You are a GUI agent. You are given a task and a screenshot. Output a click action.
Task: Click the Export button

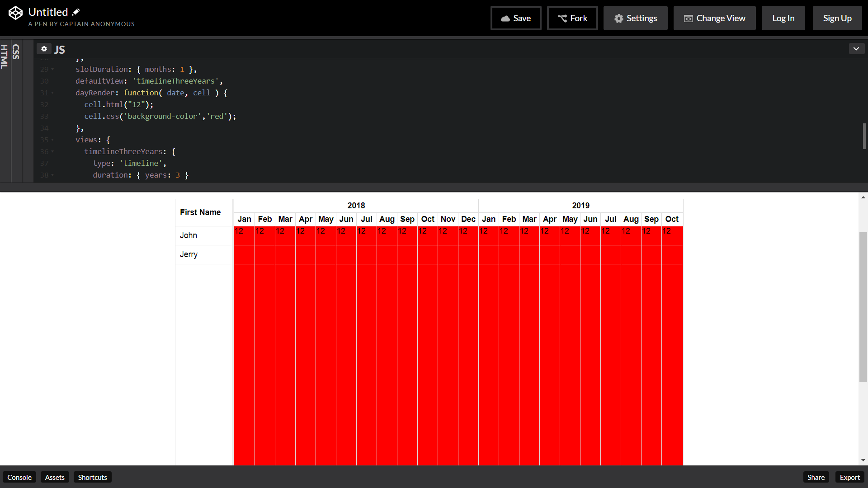[850, 477]
